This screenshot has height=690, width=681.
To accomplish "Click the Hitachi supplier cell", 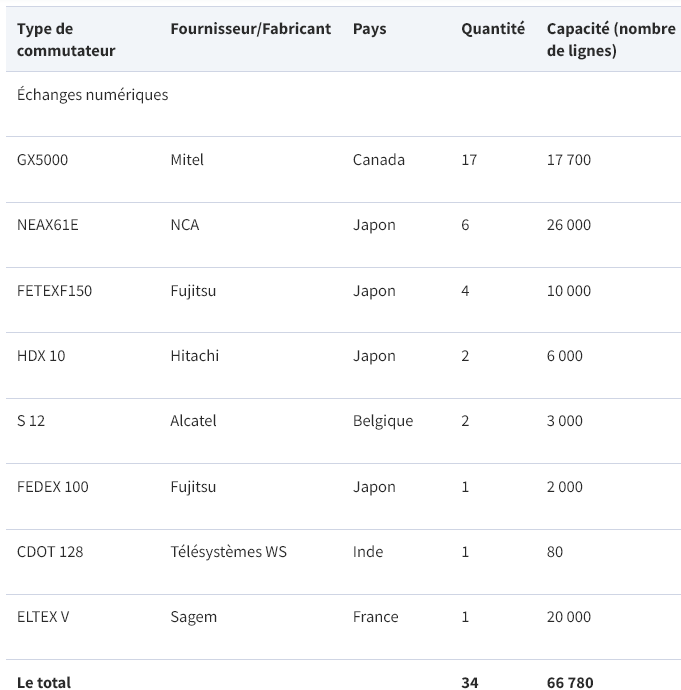I will (x=195, y=356).
